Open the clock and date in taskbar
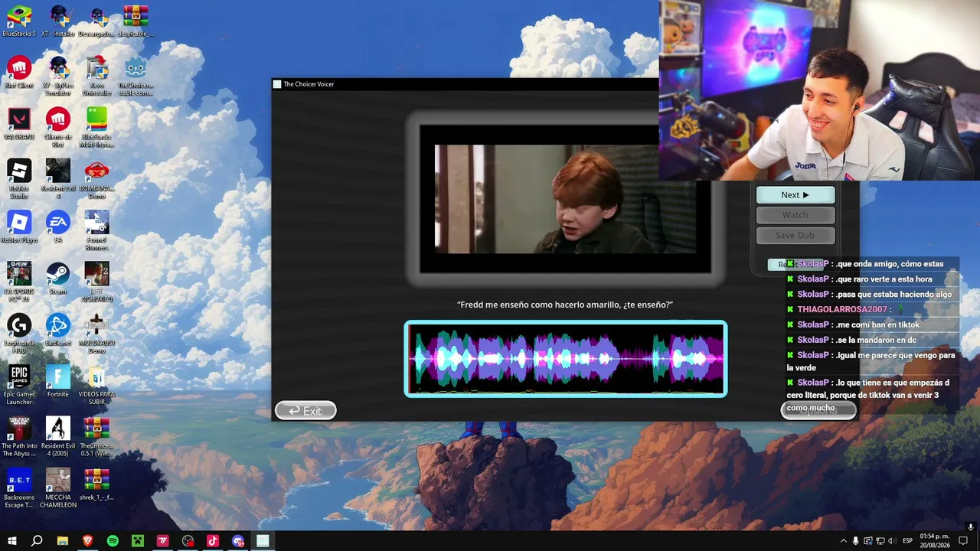The height and width of the screenshot is (551, 980). pyautogui.click(x=935, y=541)
